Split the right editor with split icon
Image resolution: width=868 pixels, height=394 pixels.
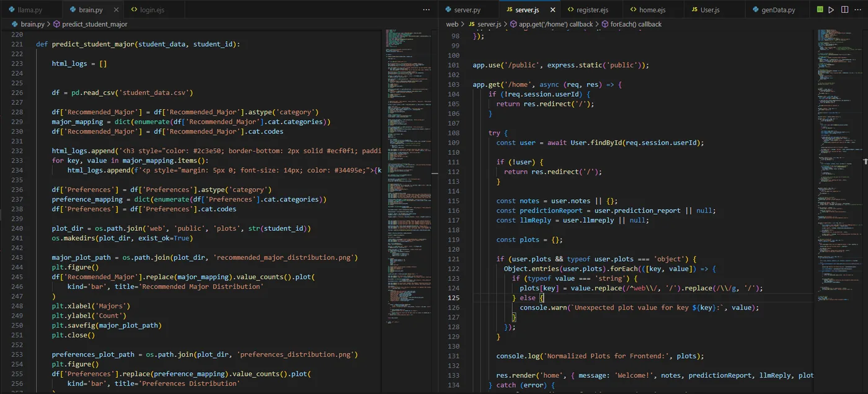pos(844,10)
